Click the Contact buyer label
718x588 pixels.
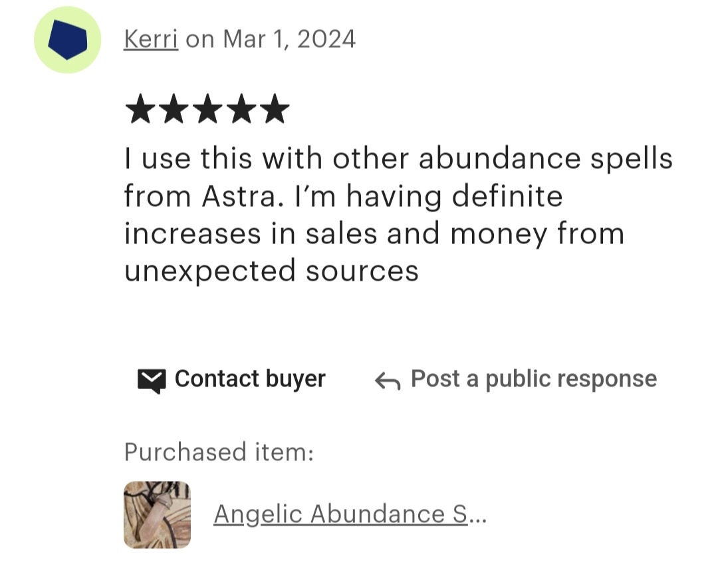(250, 379)
